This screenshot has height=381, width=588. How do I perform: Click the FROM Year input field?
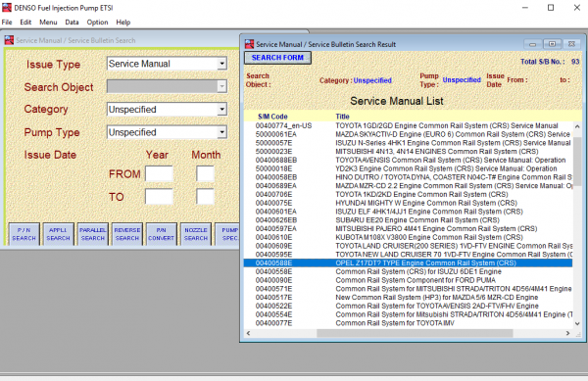pos(159,173)
